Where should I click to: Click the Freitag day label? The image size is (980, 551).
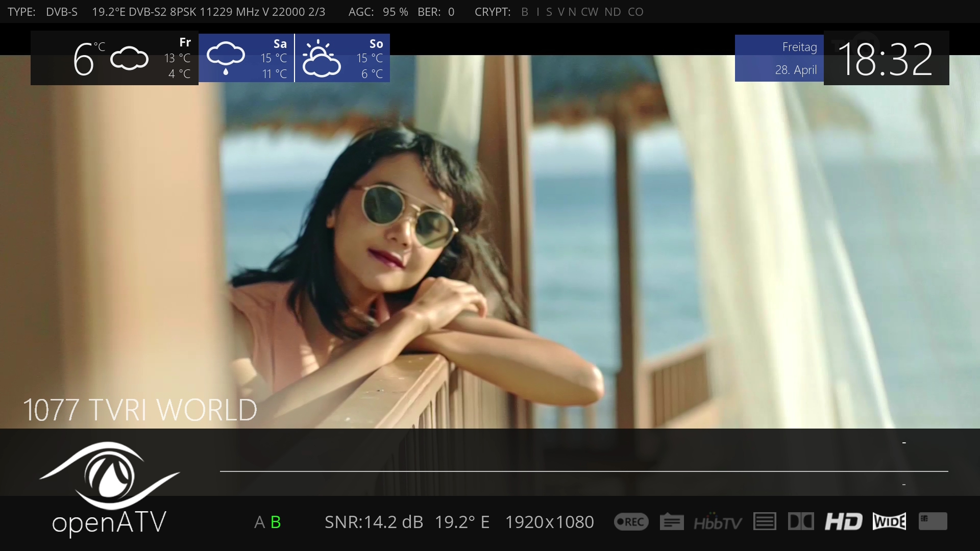tap(799, 47)
